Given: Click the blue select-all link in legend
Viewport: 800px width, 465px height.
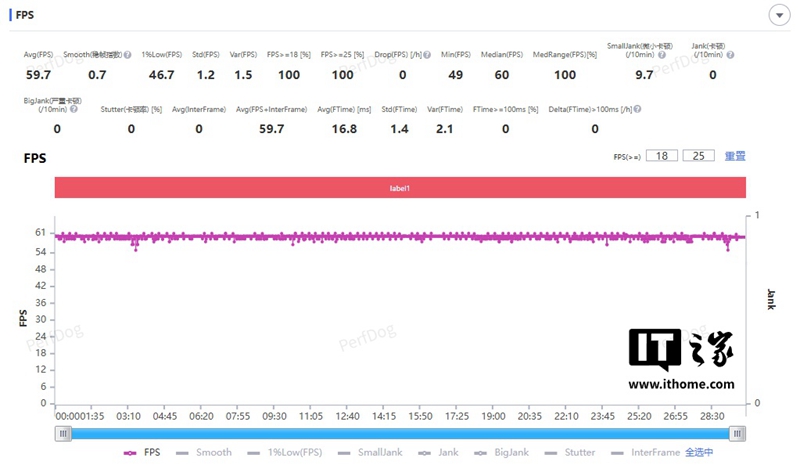Looking at the screenshot, I should coord(699,453).
